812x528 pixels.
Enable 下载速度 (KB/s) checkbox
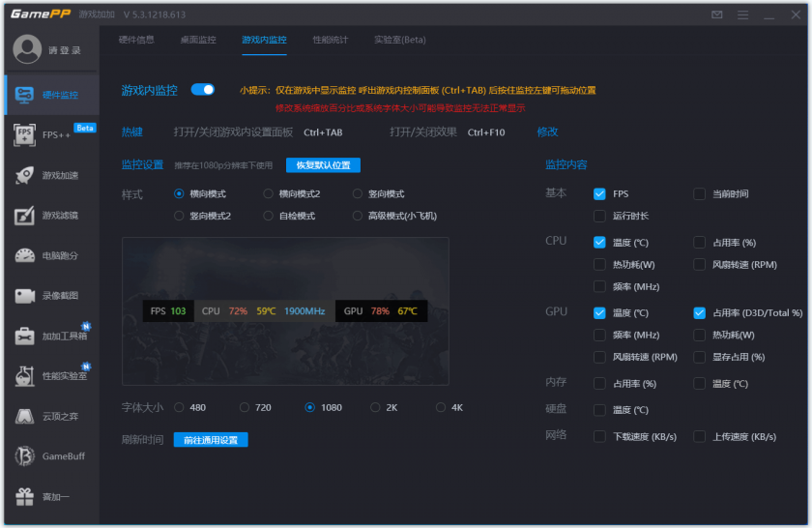coord(599,437)
